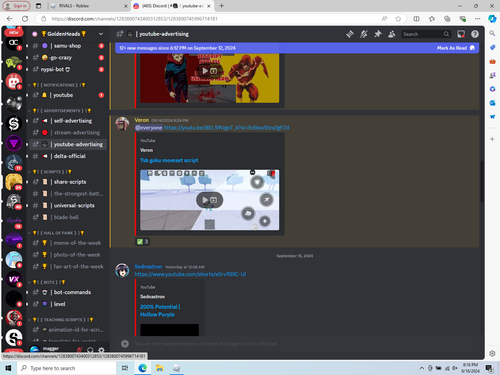Open animation-id-for-scri... channel
This screenshot has width=500, height=375.
67,330
